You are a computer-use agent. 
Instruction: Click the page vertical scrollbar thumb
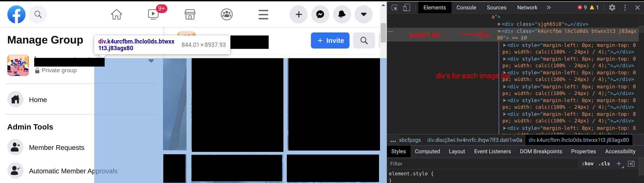coord(383,33)
